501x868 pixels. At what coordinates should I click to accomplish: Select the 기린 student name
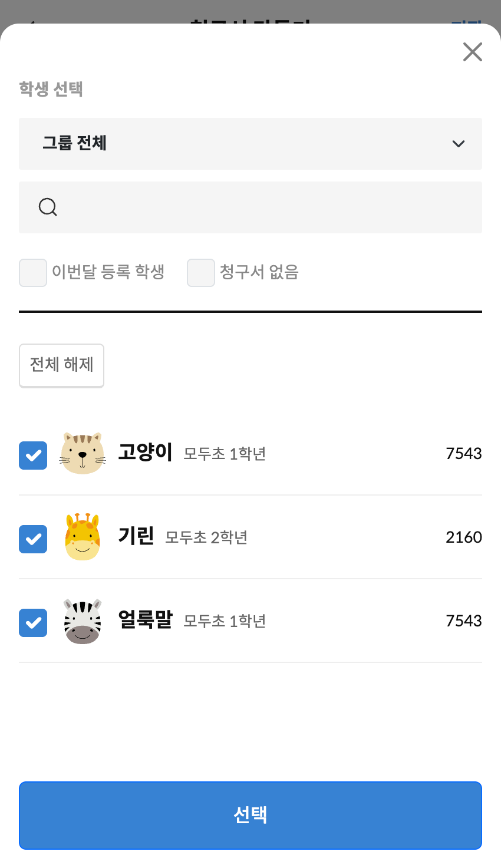136,536
